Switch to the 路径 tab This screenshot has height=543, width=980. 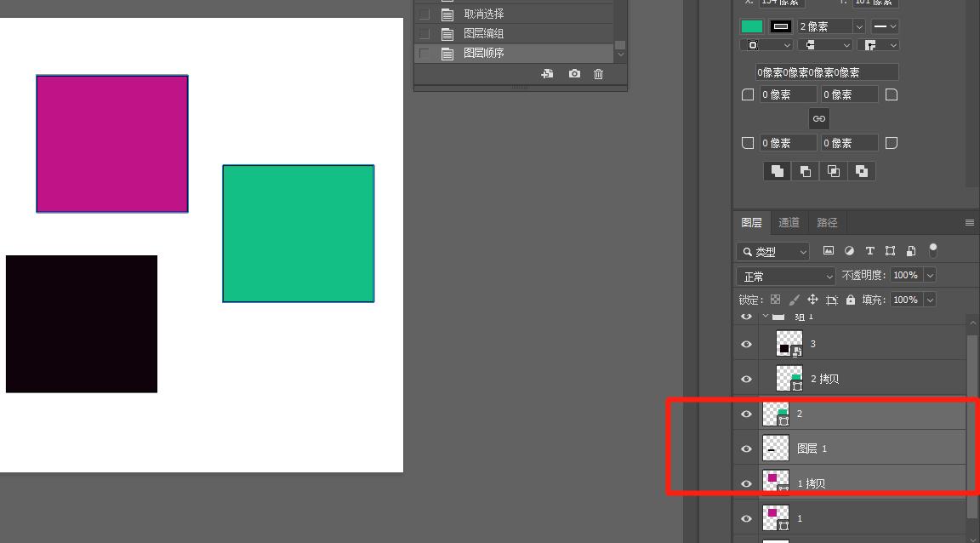coord(827,222)
